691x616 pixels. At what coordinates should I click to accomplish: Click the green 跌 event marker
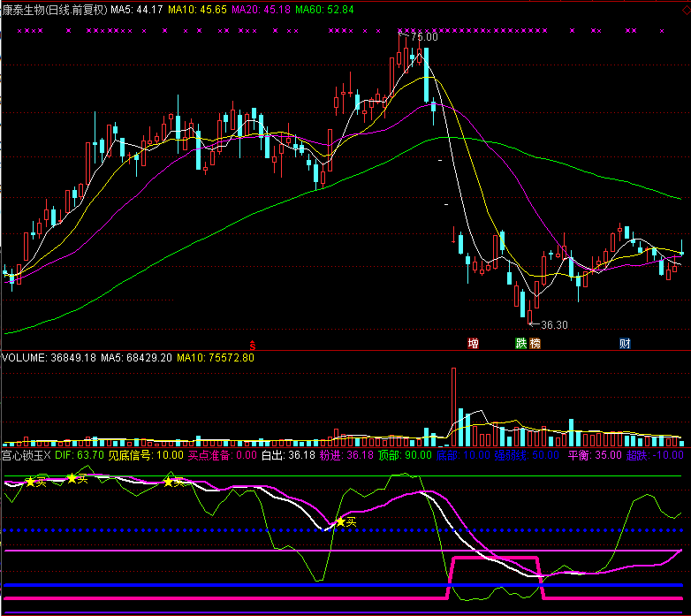[x=520, y=343]
